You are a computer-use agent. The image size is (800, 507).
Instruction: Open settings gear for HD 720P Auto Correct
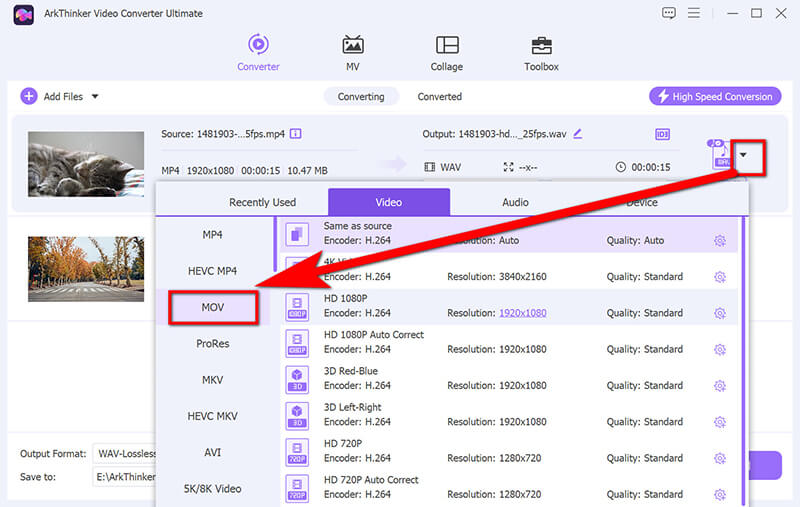[719, 494]
